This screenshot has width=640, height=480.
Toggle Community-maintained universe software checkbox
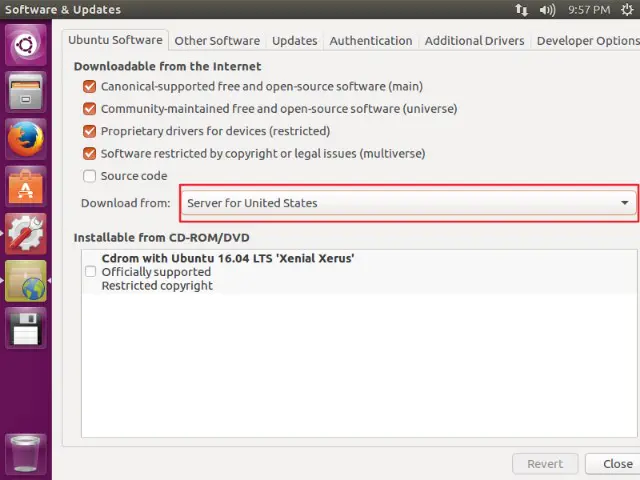coord(90,109)
